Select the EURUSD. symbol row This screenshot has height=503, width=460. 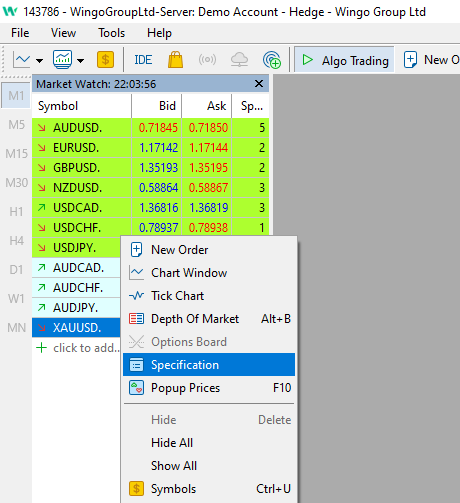[150, 148]
